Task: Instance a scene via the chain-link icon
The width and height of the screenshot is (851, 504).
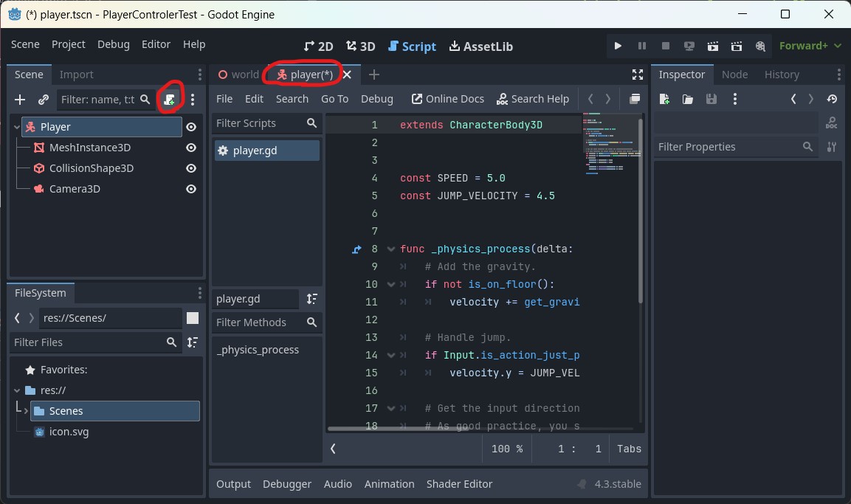Action: [43, 99]
